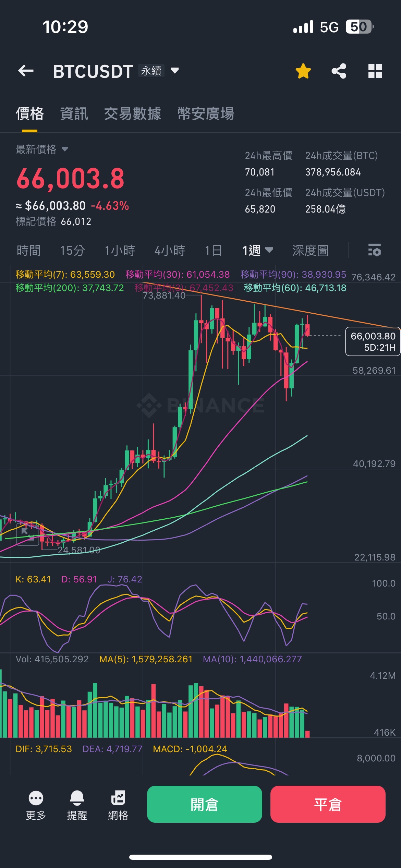401x868 pixels.
Task: Tap the MACD: -1,004.24 value
Action: (x=190, y=749)
